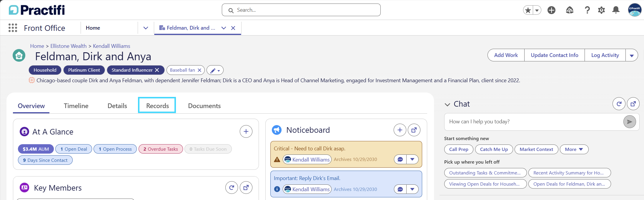The height and width of the screenshot is (200, 644).
Task: Open the notifications bell
Action: click(x=616, y=10)
